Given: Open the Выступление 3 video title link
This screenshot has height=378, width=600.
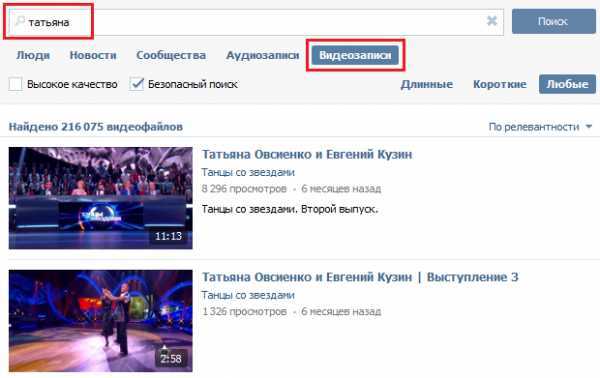Looking at the screenshot, I should (x=360, y=277).
